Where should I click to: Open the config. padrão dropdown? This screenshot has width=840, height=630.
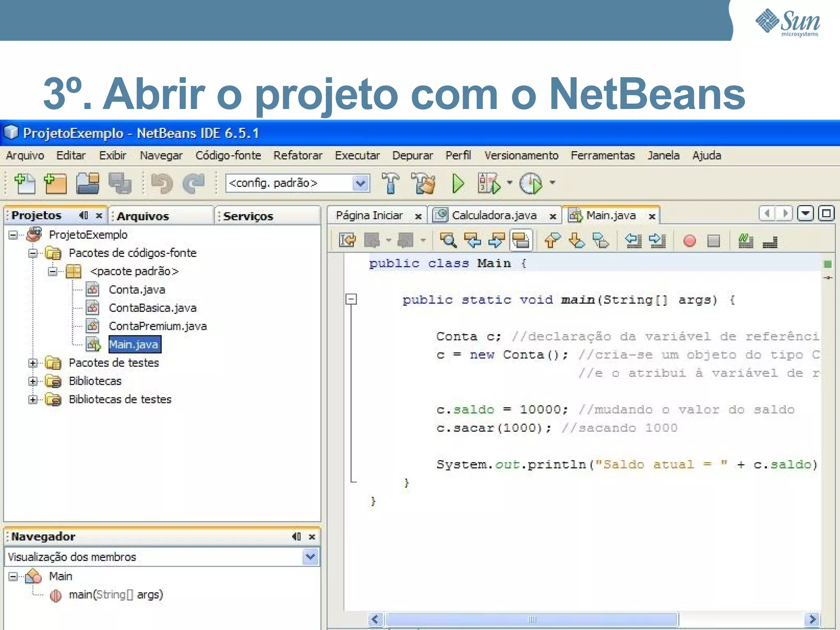pyautogui.click(x=361, y=183)
